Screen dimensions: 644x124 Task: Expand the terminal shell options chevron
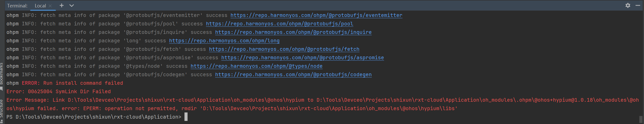click(x=72, y=5)
